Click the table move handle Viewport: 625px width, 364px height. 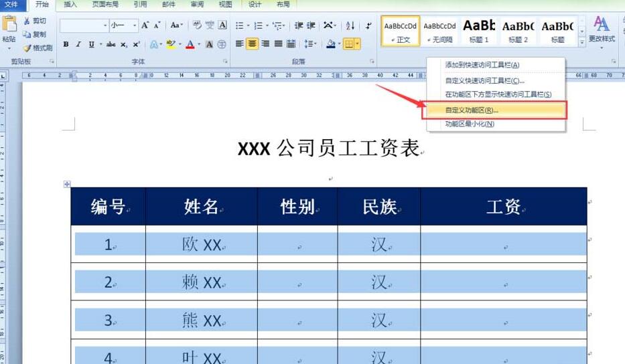pos(67,184)
